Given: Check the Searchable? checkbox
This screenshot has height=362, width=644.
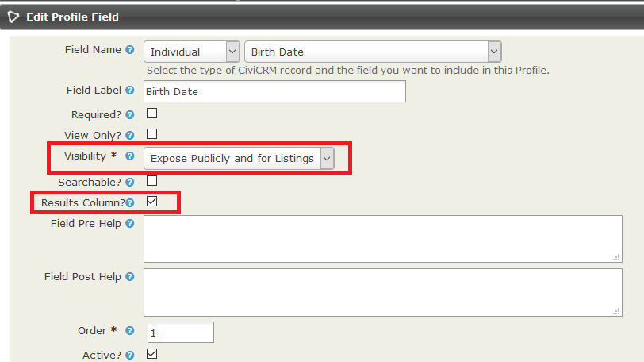Looking at the screenshot, I should pos(151,182).
